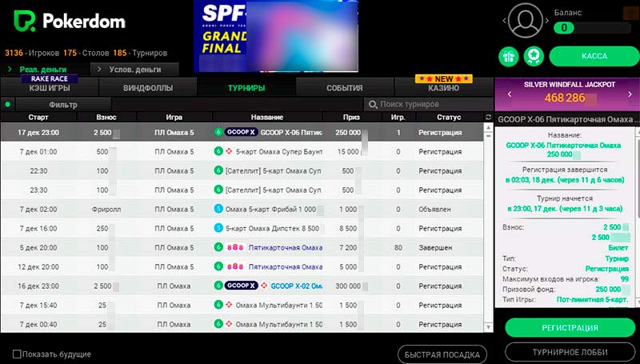Switch to the КЭШ ИГРЫ tab
This screenshot has width=640, height=364.
pyautogui.click(x=50, y=88)
